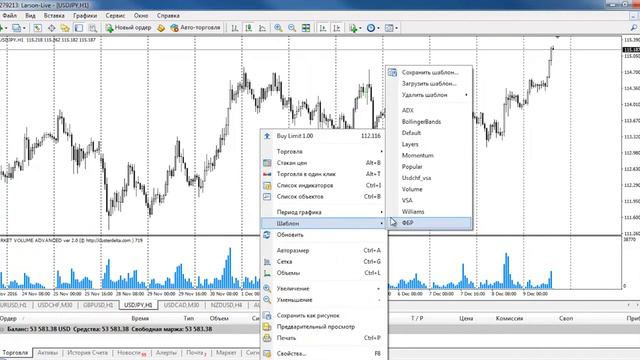Open the Новости terminal tab

pyautogui.click(x=131, y=353)
